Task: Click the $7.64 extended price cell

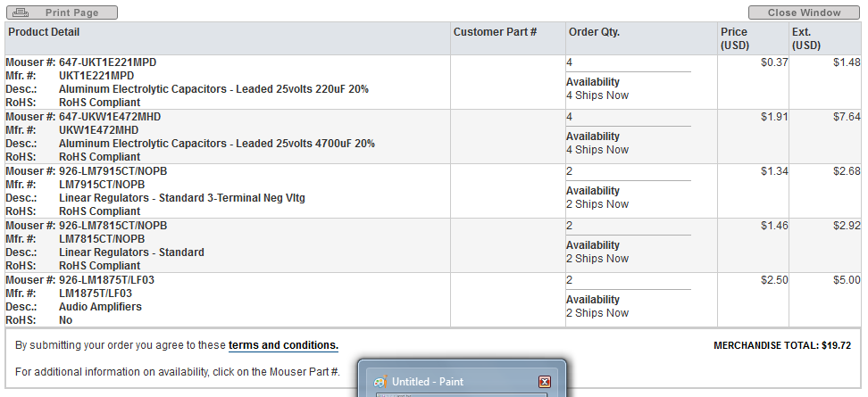Action: tap(846, 117)
